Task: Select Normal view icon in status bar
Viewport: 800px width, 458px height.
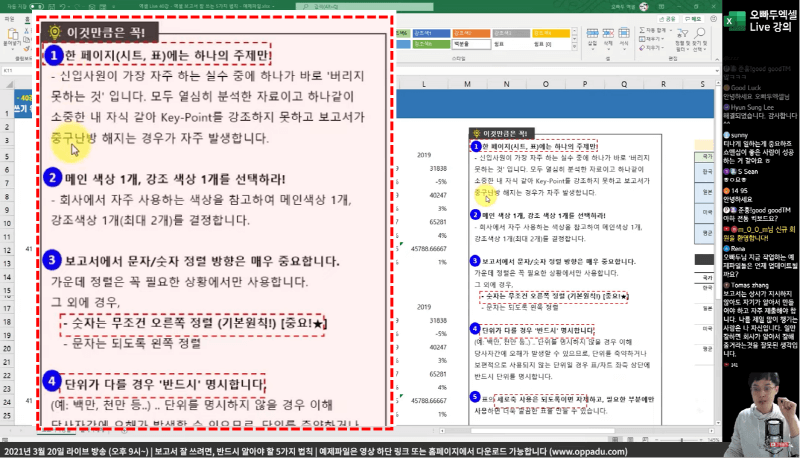Action: tap(616, 439)
